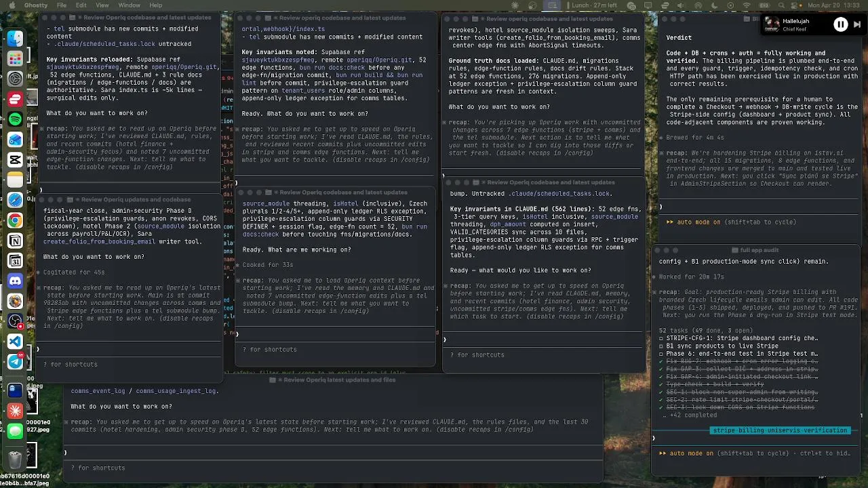Open the Apple menu icon
The height and width of the screenshot is (488, 868).
point(13,5)
